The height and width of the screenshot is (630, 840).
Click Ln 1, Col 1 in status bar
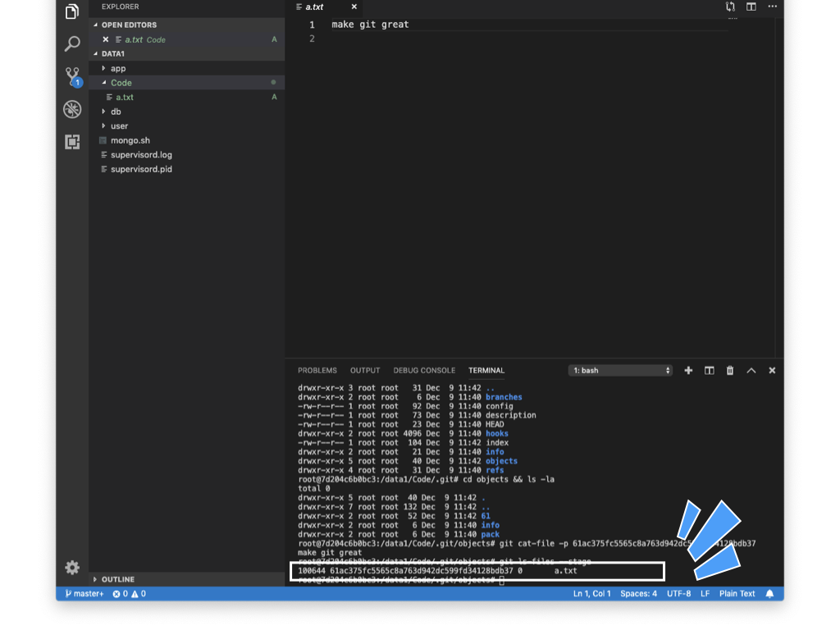click(592, 594)
